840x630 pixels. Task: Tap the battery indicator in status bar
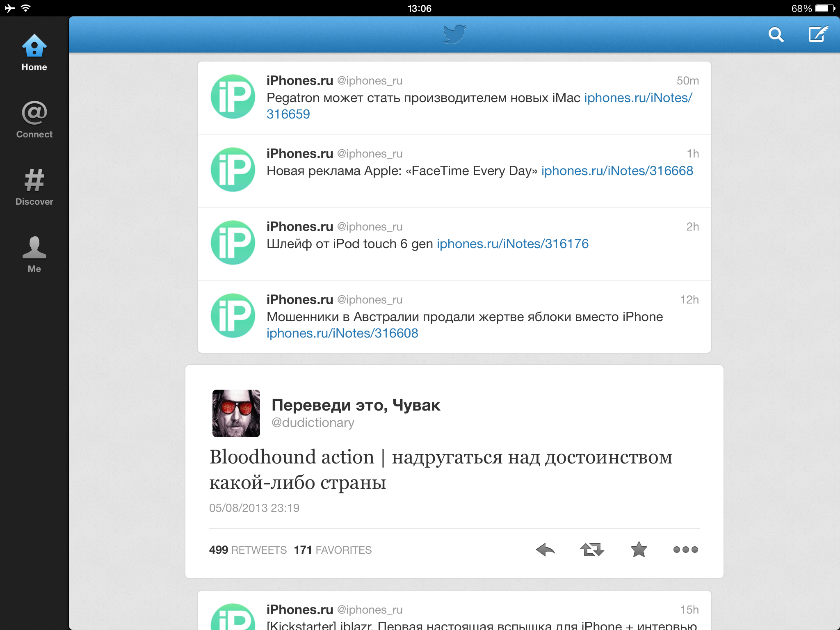825,8
